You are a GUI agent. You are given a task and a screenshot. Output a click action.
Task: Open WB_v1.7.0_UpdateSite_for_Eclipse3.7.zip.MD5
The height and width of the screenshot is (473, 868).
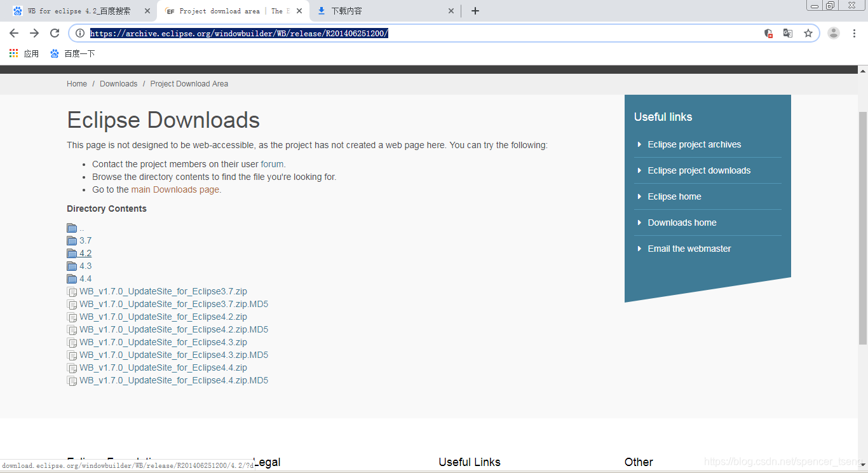(x=173, y=305)
